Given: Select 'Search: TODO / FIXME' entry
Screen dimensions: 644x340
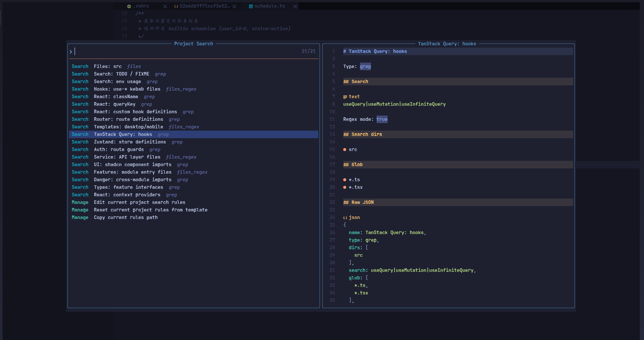Looking at the screenshot, I should [193, 74].
